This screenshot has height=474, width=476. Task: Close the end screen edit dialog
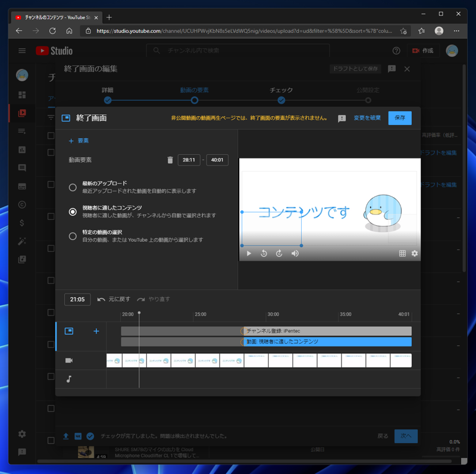[x=407, y=69]
